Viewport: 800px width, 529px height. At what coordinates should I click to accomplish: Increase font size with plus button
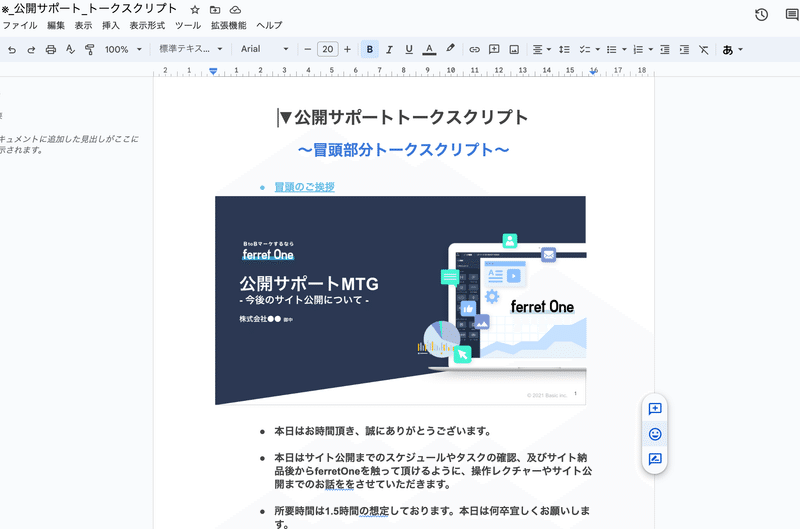(347, 49)
